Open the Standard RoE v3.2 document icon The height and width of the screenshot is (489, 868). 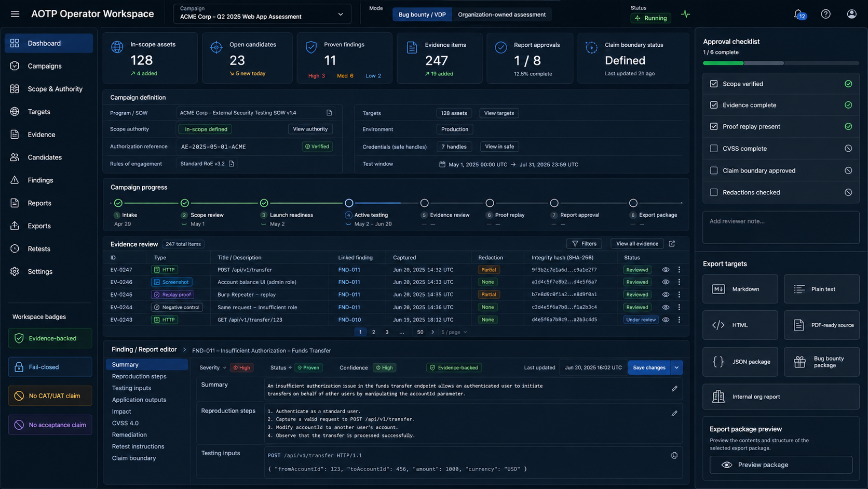232,164
